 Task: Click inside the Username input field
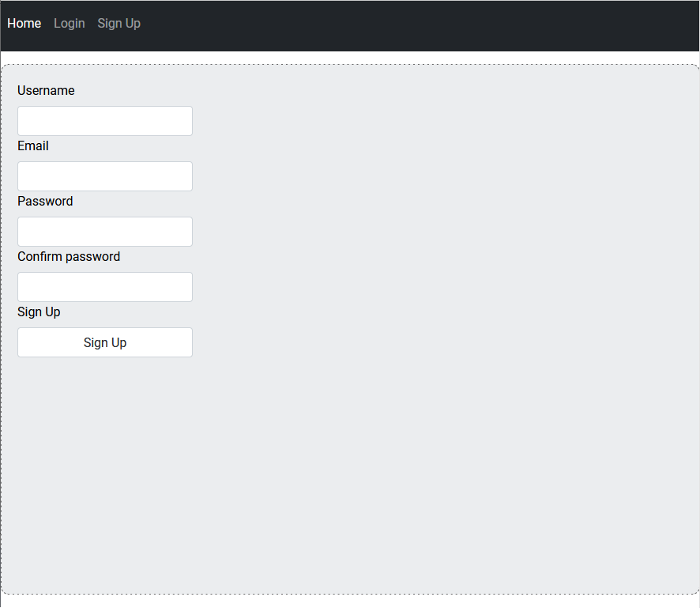click(104, 120)
